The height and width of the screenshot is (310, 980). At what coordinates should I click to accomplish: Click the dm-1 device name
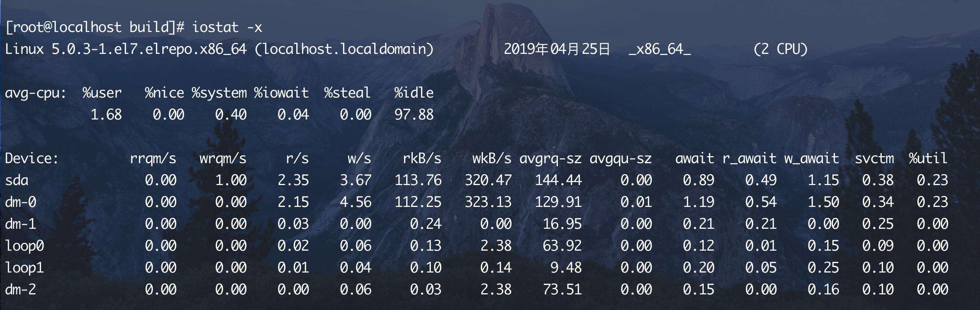(x=21, y=224)
